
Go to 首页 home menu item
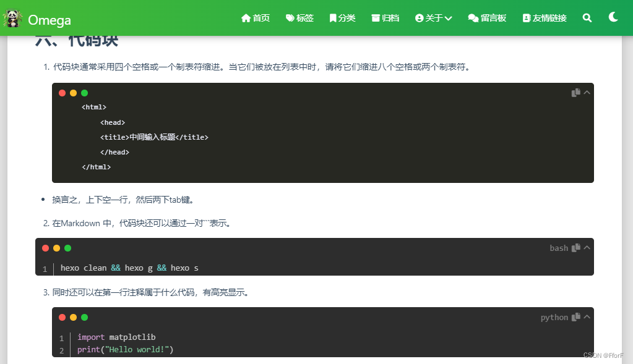tap(256, 18)
